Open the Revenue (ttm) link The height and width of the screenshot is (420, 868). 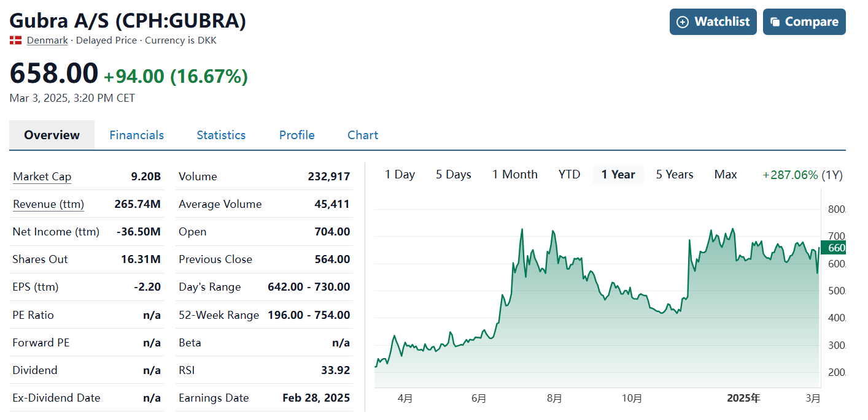(x=48, y=204)
